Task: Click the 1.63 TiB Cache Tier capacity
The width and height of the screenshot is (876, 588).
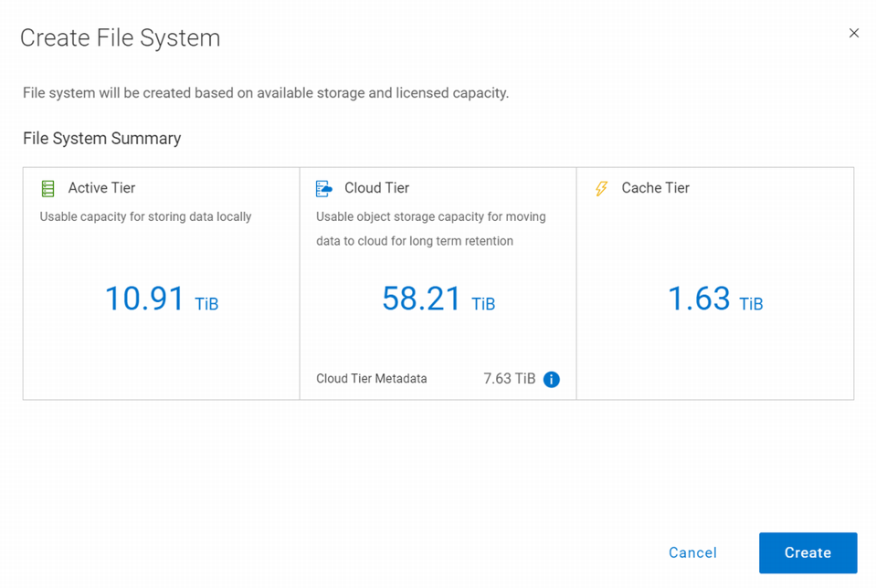Action: [x=715, y=299]
